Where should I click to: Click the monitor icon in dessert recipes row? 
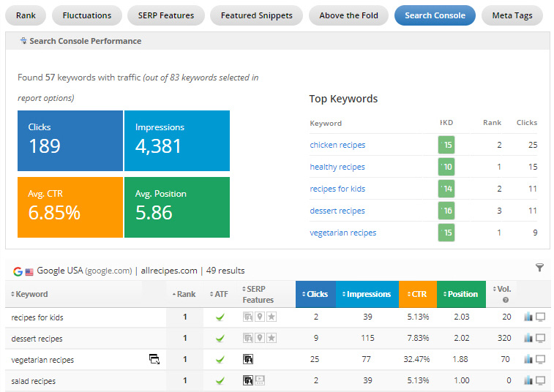541,339
